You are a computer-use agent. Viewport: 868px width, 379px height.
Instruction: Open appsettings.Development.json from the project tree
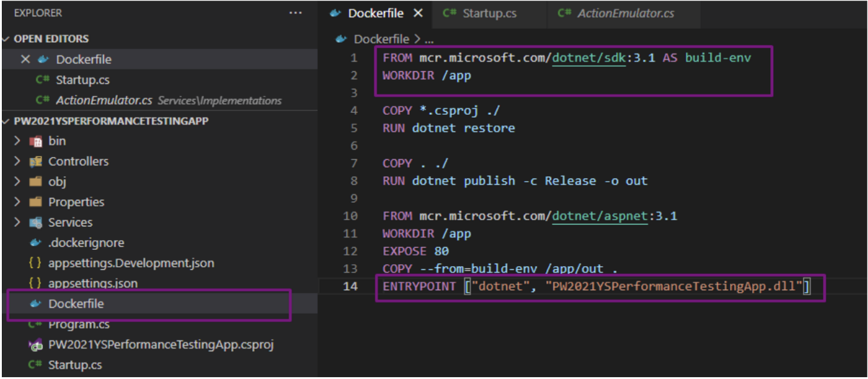[131, 263]
